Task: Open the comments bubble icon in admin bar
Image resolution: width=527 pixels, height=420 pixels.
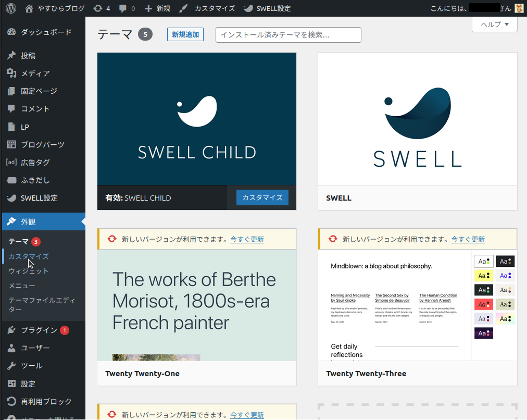Action: click(x=123, y=8)
